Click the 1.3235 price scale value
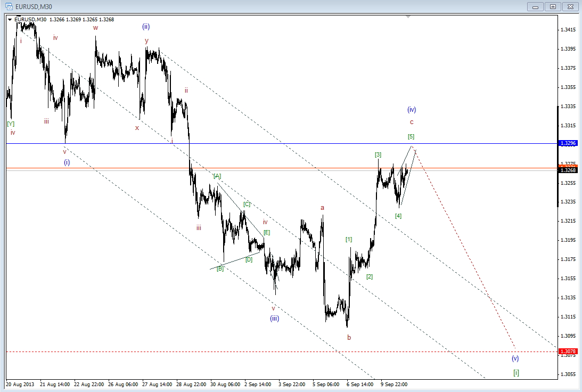The height and width of the screenshot is (392, 582). [x=568, y=202]
